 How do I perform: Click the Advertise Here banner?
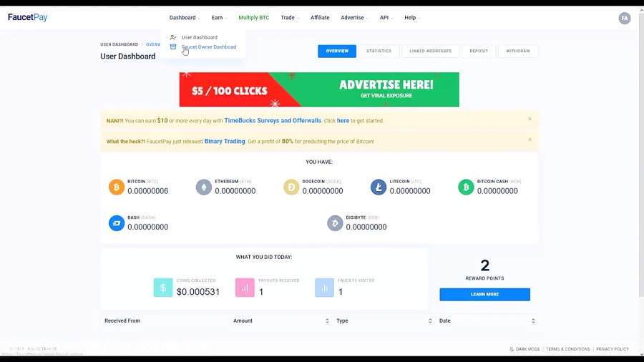(x=319, y=89)
